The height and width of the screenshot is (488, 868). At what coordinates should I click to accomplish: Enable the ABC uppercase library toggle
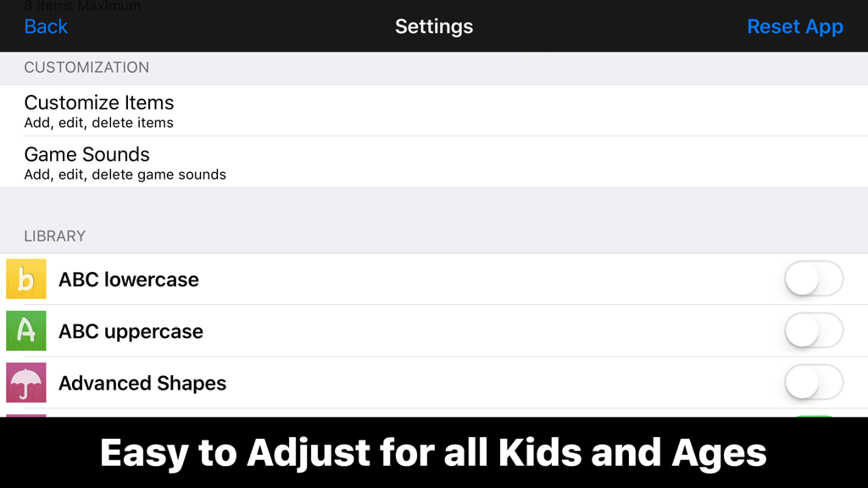pyautogui.click(x=813, y=331)
